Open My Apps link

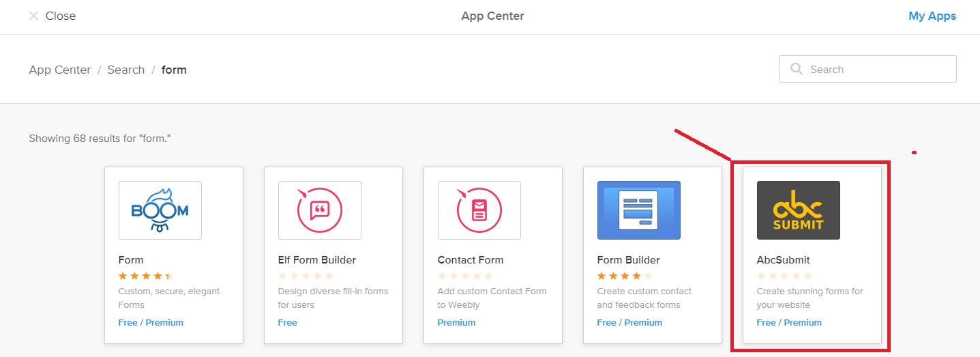932,16
